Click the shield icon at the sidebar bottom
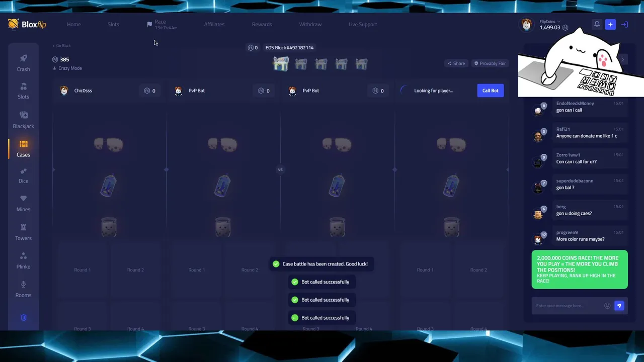Screen dimensions: 644x362 pyautogui.click(x=23, y=318)
